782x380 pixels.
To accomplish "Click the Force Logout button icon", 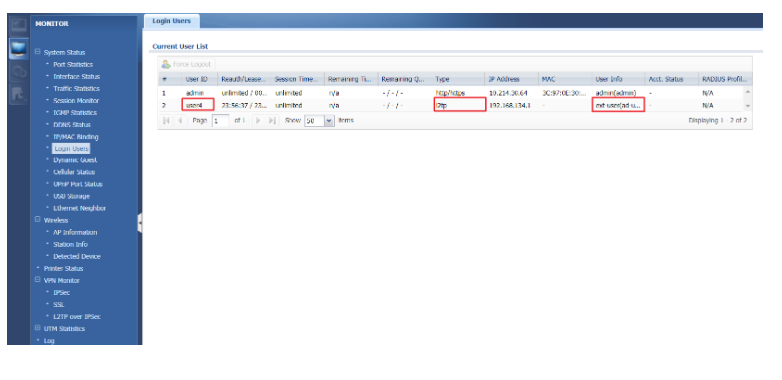I will click(166, 64).
